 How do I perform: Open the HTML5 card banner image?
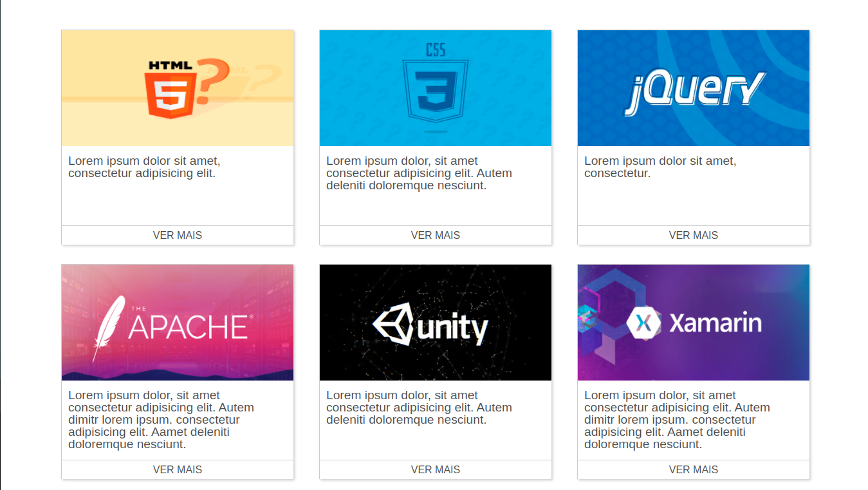(x=178, y=88)
